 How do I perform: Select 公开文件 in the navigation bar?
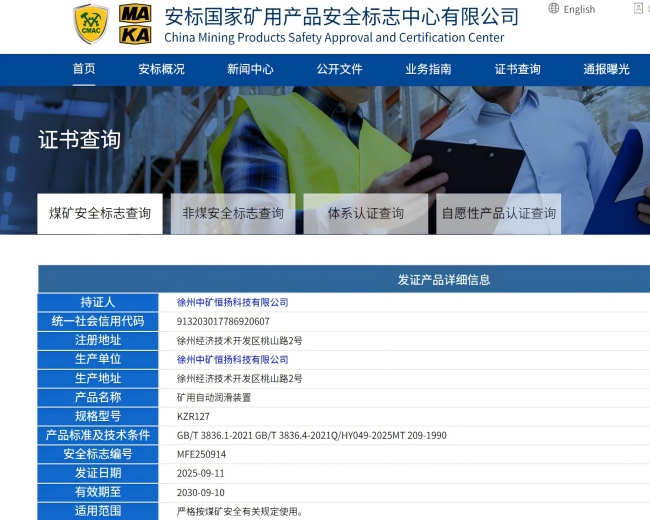[339, 69]
